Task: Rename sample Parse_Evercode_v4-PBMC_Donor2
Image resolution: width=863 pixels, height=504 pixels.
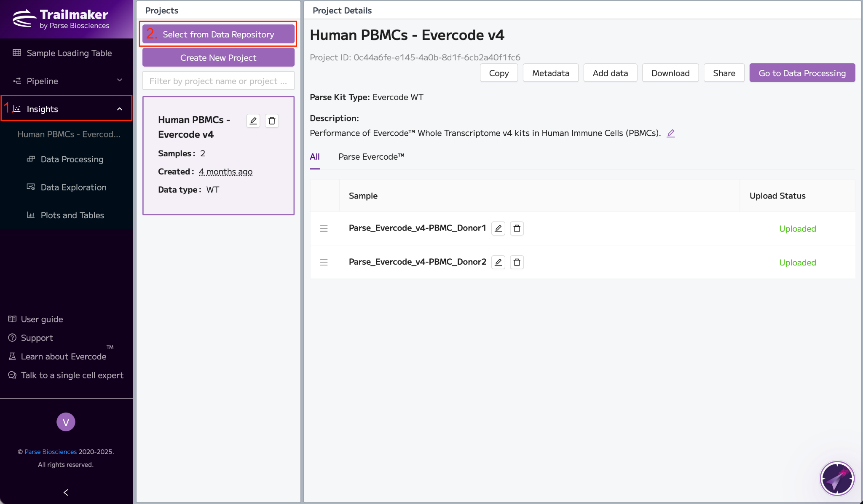Action: point(498,262)
